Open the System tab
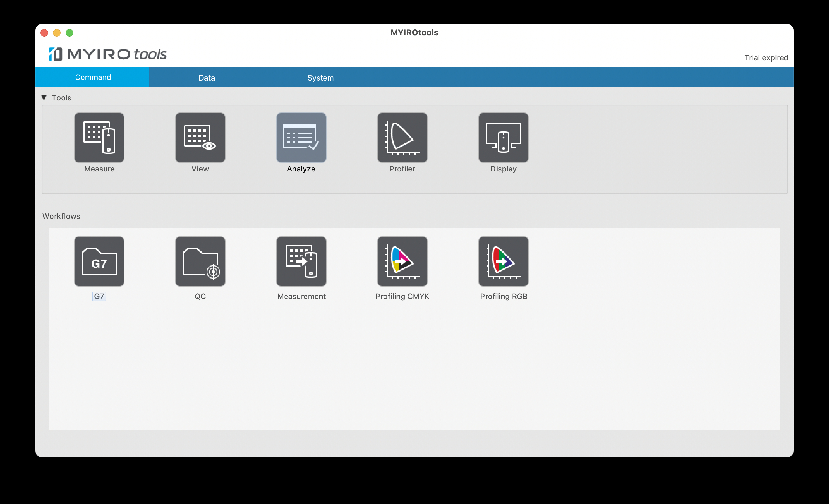Screen dimensions: 829x504 click(320, 78)
